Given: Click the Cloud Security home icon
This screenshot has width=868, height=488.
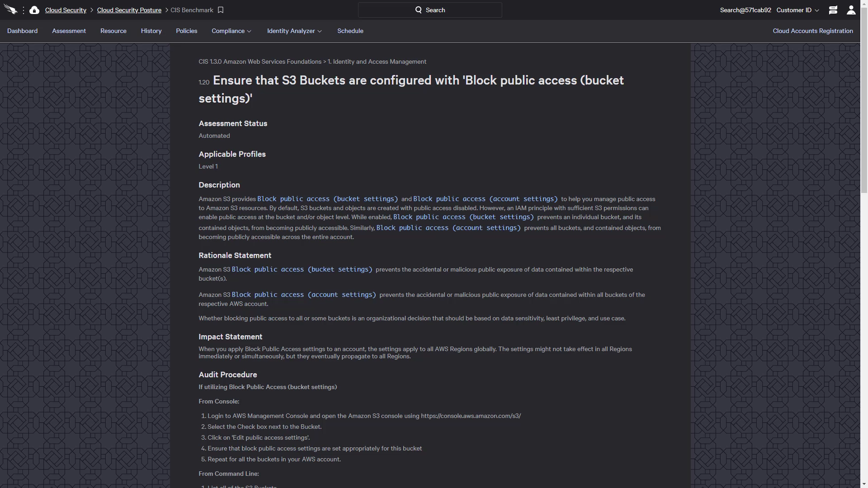Looking at the screenshot, I should [34, 10].
